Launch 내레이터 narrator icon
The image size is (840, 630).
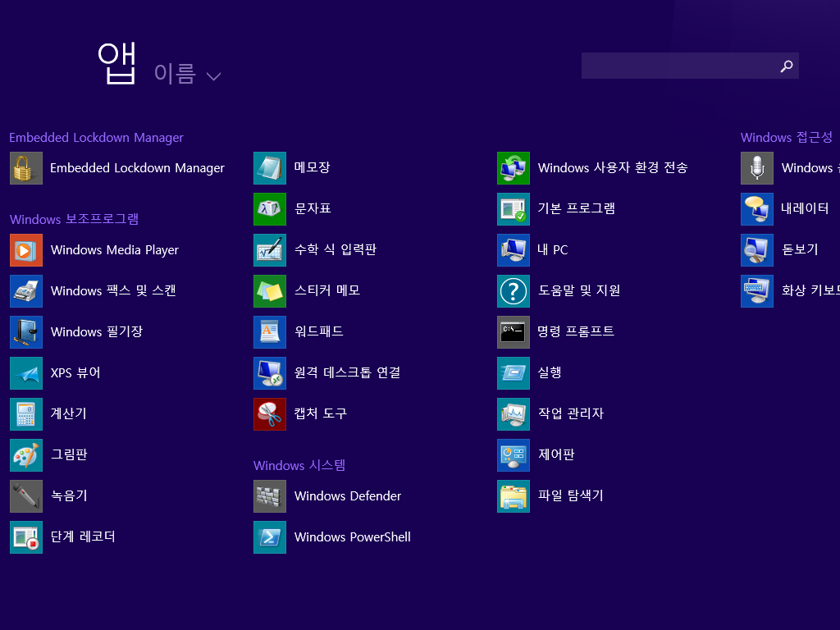click(757, 209)
